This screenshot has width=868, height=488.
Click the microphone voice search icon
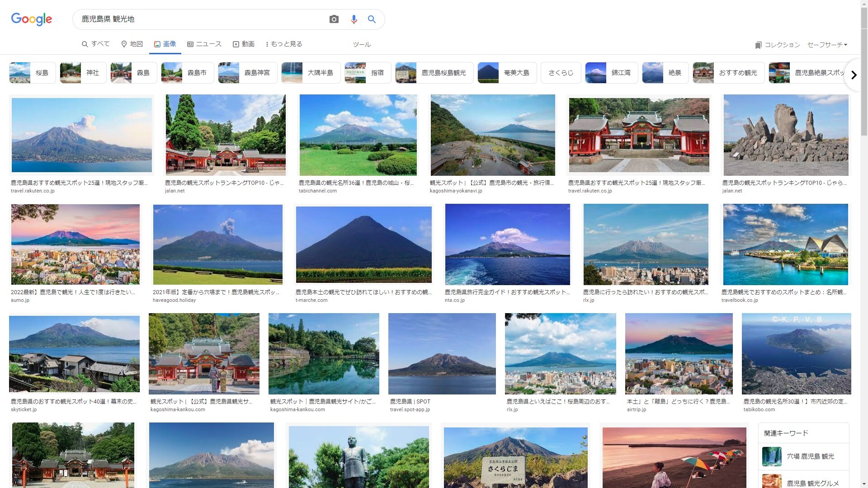(354, 19)
